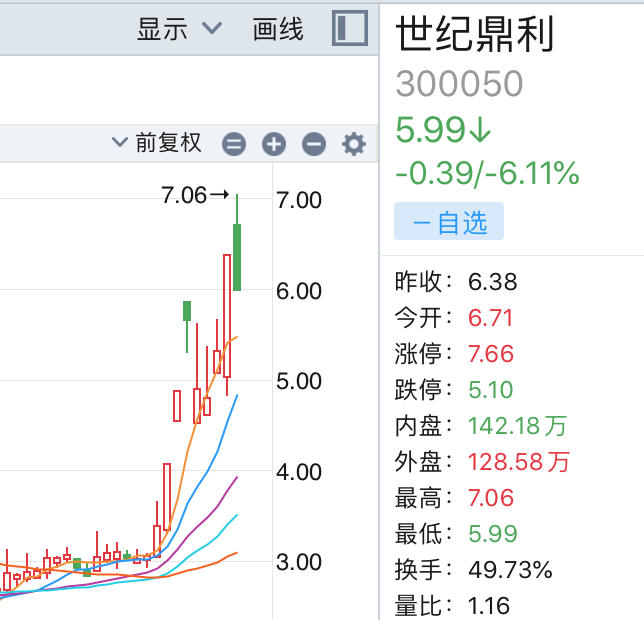Screen dimensions: 644x620
Task: Zoom out the chart with minus icon
Action: coord(314,144)
